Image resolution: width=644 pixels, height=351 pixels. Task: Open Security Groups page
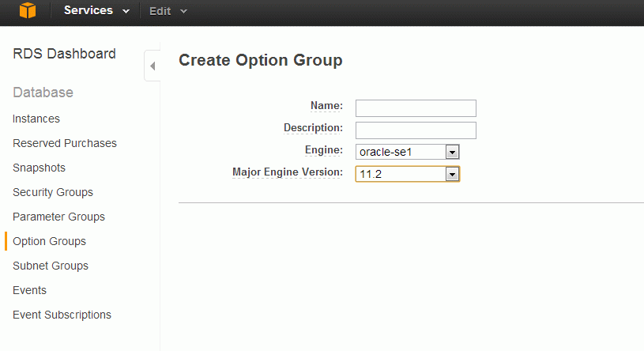[x=53, y=192]
